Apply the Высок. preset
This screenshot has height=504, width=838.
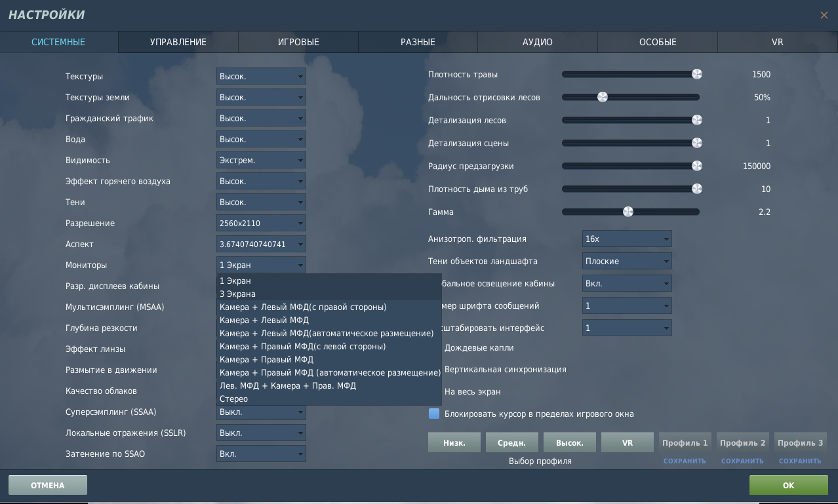click(x=570, y=442)
